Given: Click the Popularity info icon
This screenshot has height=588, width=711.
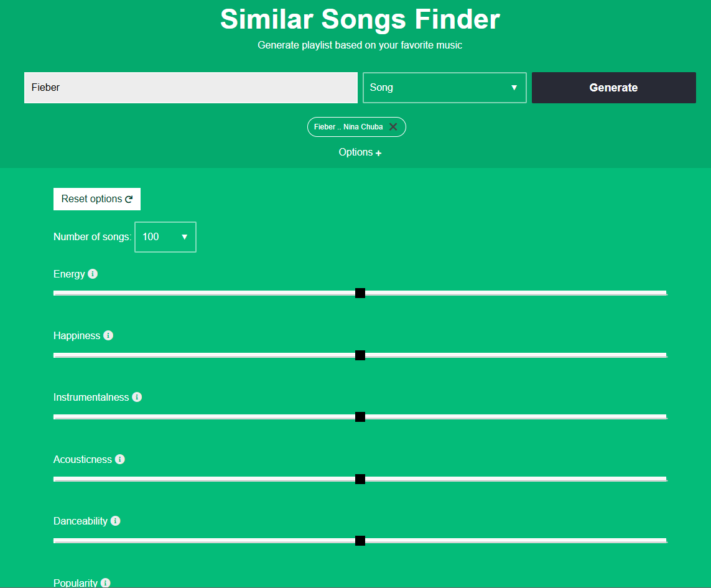Looking at the screenshot, I should [x=106, y=583].
